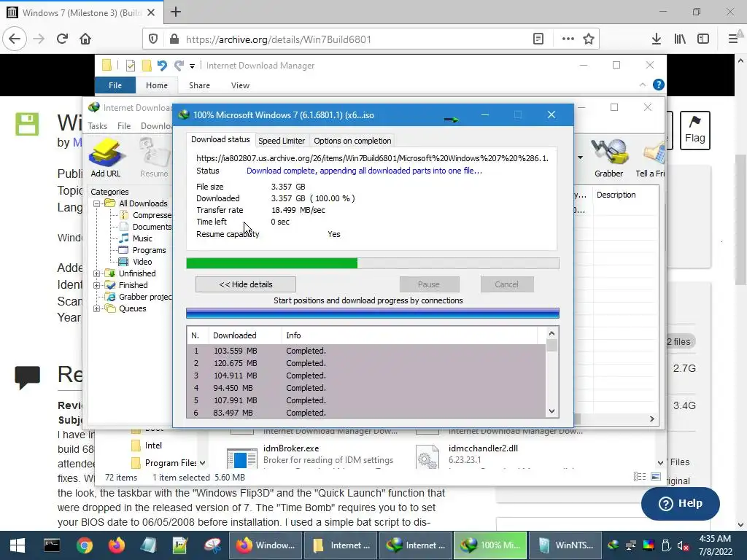747x560 pixels.
Task: Click the Cancel button
Action: [506, 284]
